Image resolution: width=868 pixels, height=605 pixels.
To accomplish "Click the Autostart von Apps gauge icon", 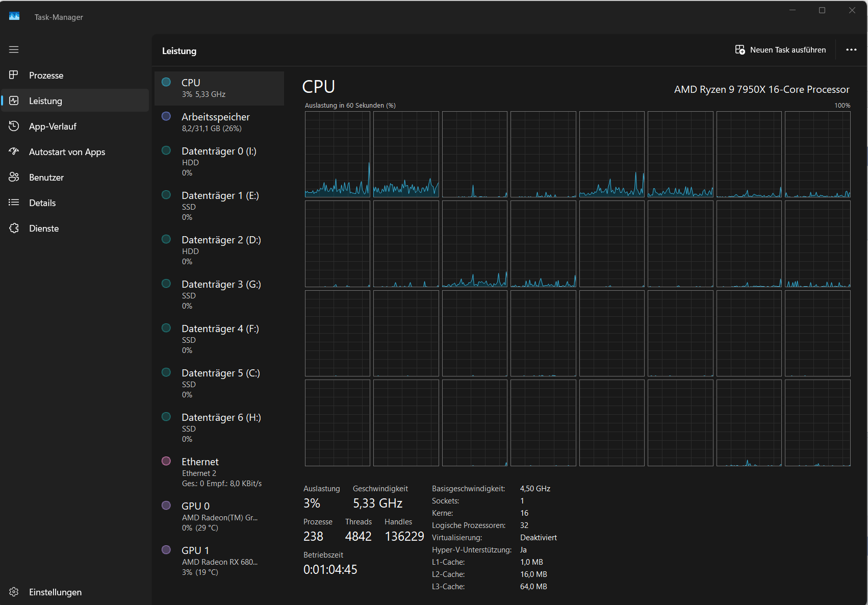I will coord(14,152).
